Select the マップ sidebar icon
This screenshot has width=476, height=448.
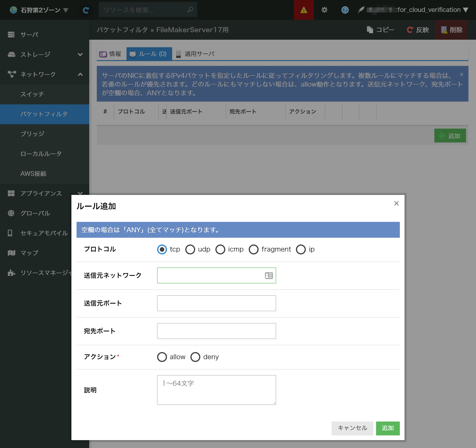pyautogui.click(x=11, y=253)
